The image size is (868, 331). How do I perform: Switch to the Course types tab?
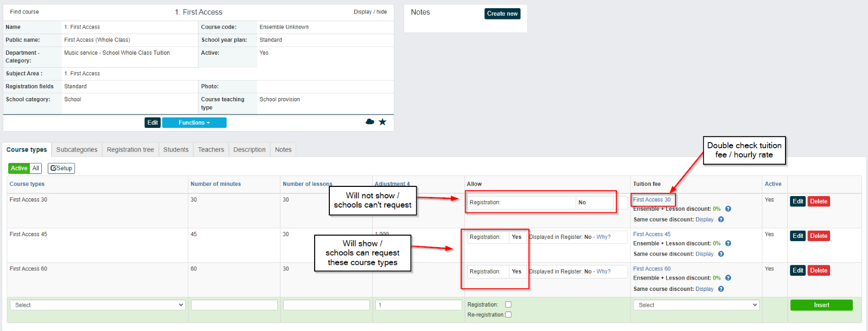coord(27,150)
